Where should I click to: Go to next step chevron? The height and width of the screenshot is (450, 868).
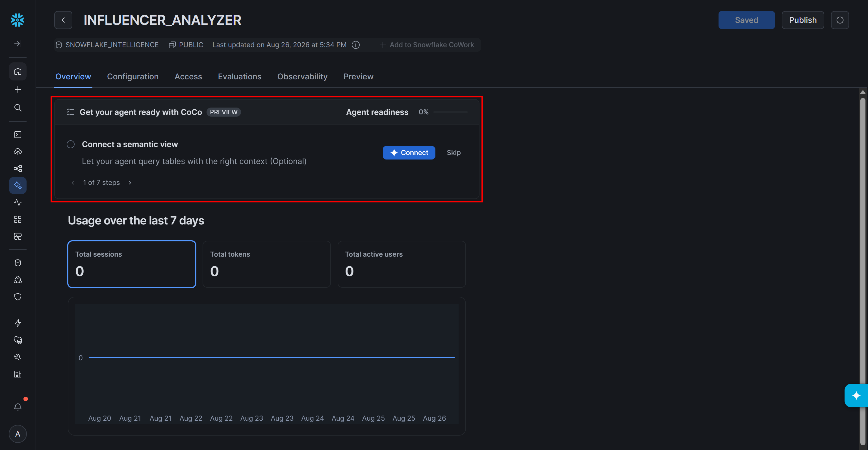click(130, 182)
